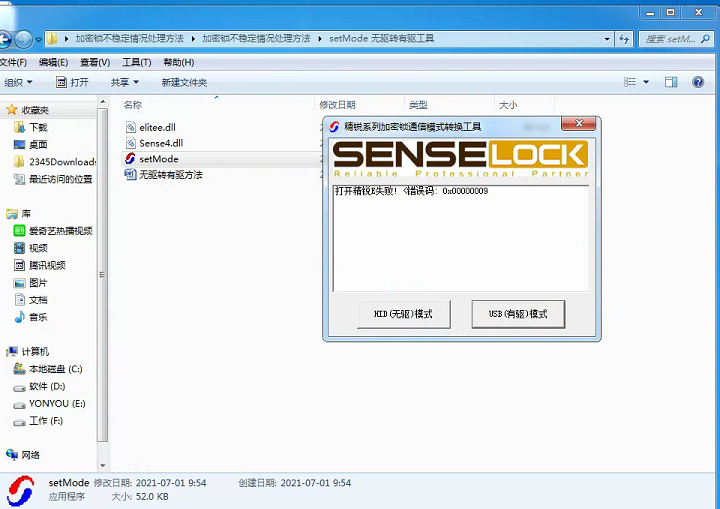The height and width of the screenshot is (509, 720).
Task: Sort by the 大小 column header
Action: coord(508,105)
